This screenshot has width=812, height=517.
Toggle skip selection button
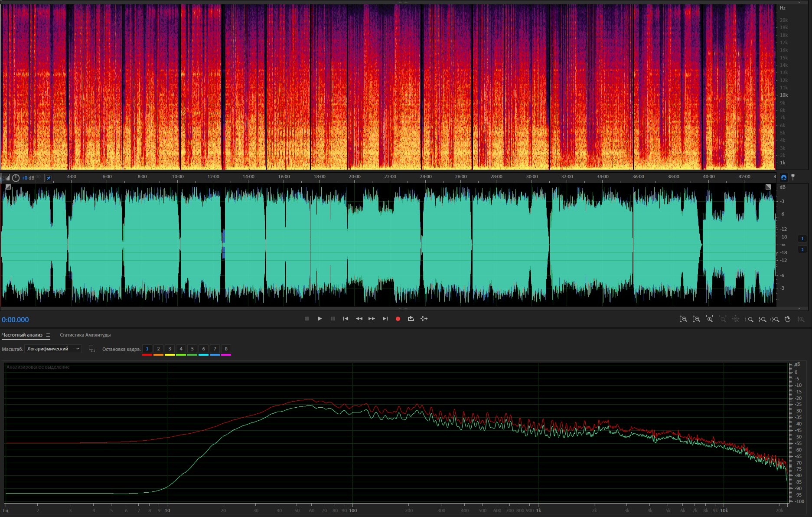[424, 319]
